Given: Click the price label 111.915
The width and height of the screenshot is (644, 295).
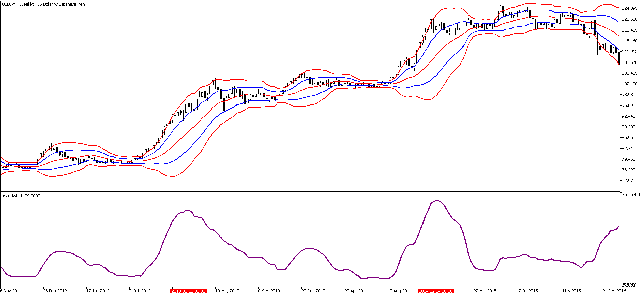Looking at the screenshot, I should pos(630,51).
